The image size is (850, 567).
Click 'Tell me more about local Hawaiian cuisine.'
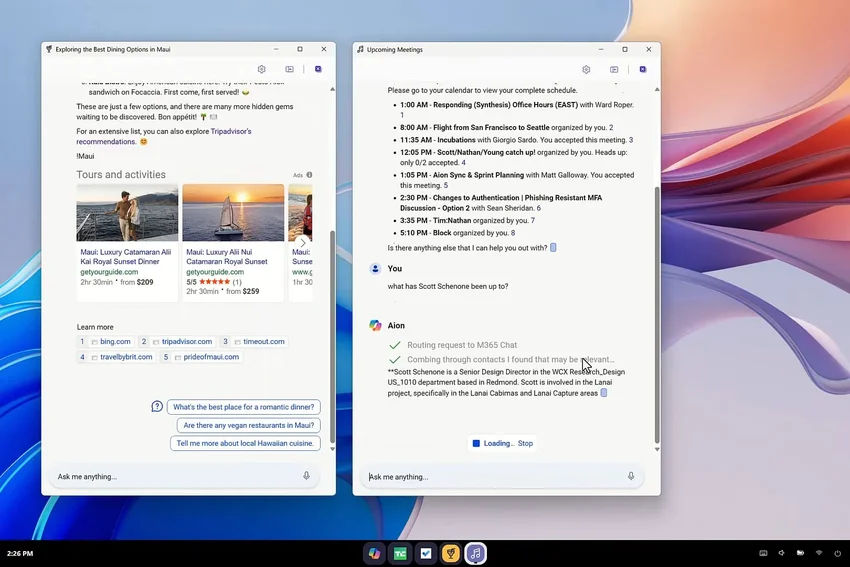point(245,443)
